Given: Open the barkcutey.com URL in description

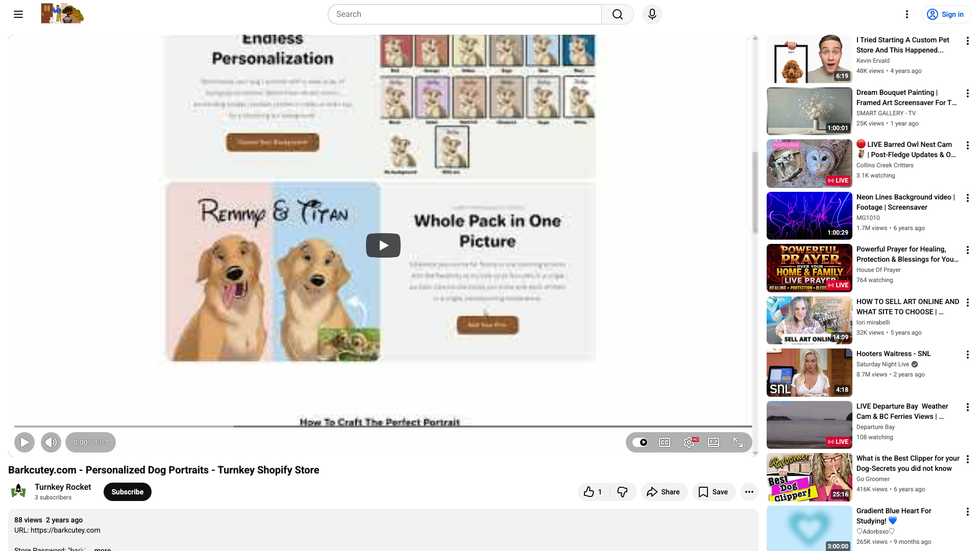Looking at the screenshot, I should click(x=65, y=530).
